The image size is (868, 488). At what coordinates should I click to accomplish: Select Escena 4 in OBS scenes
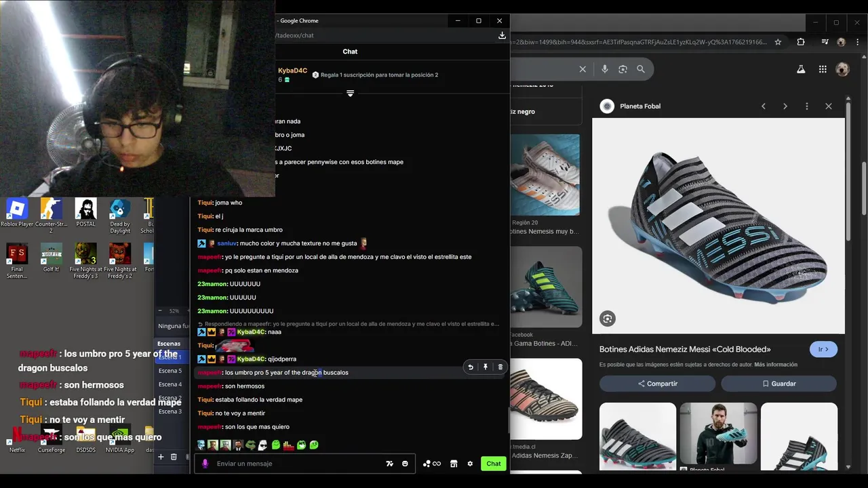(170, 384)
